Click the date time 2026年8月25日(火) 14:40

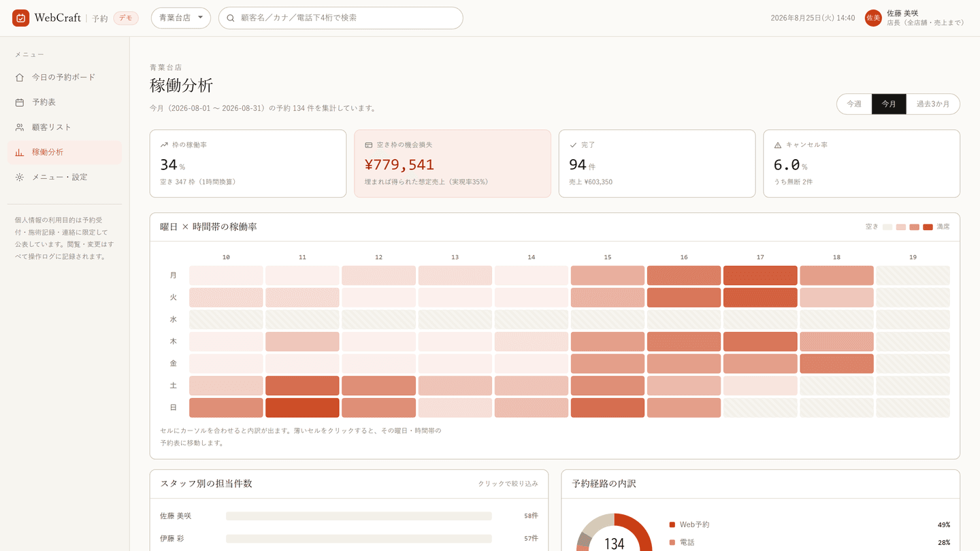pyautogui.click(x=813, y=18)
